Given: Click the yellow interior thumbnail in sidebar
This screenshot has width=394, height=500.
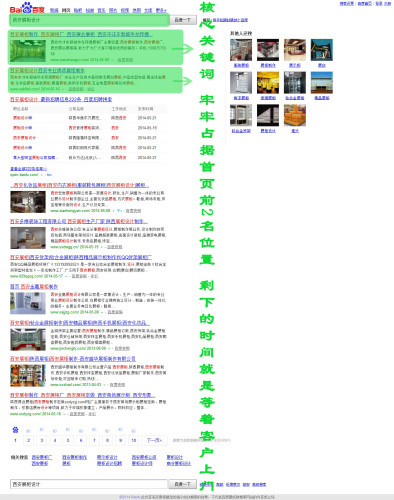Looking at the screenshot, I should pyautogui.click(x=268, y=82).
